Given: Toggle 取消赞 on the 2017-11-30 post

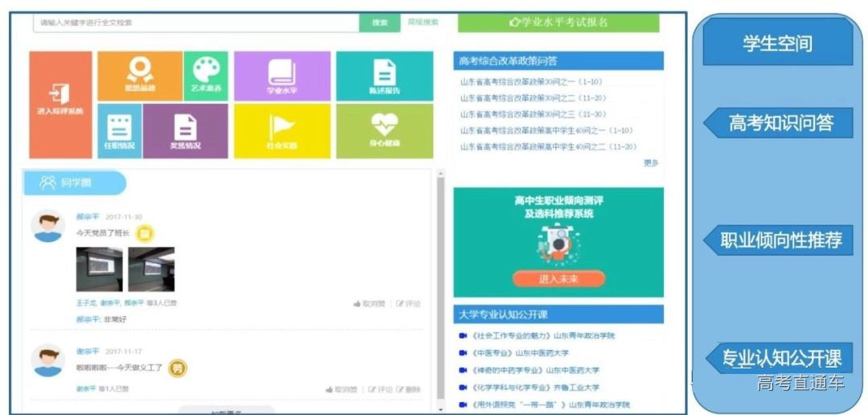Looking at the screenshot, I should (x=370, y=303).
